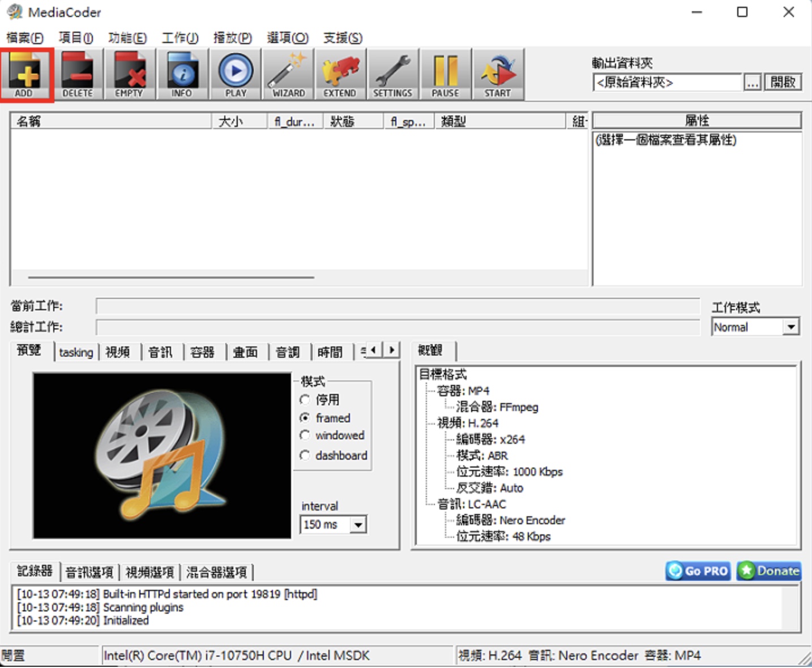Switch to the 時間 tab

pyautogui.click(x=330, y=352)
